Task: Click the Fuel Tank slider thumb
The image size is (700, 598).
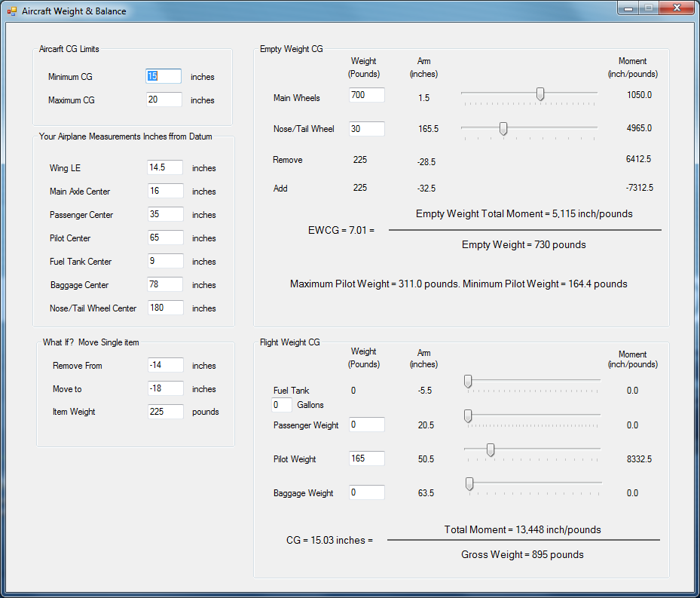Action: click(x=468, y=382)
